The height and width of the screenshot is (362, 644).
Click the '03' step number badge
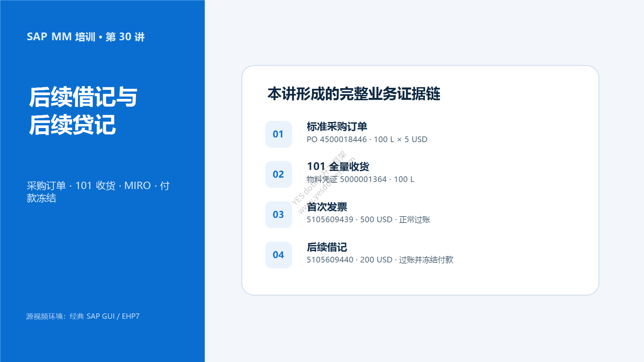coord(278,215)
